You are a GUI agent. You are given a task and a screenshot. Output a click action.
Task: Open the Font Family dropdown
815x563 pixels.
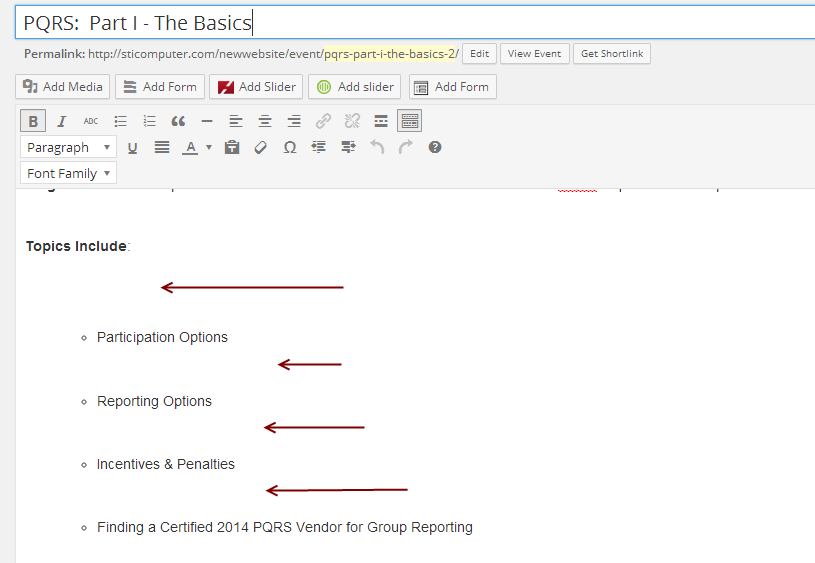pos(68,173)
